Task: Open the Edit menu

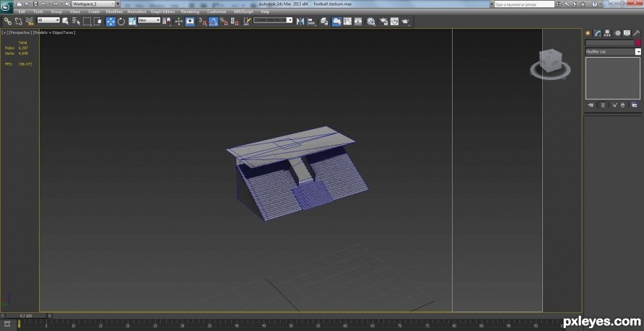Action: click(22, 12)
